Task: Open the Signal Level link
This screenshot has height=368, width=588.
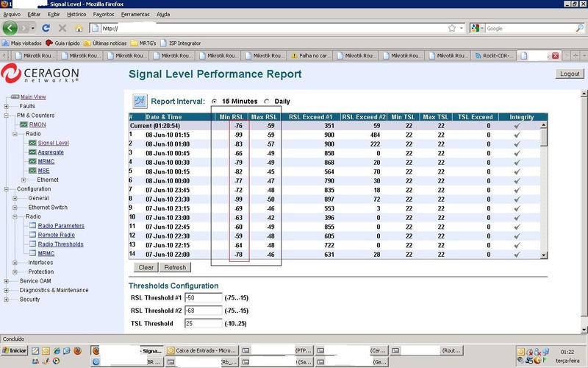Action: click(x=53, y=143)
